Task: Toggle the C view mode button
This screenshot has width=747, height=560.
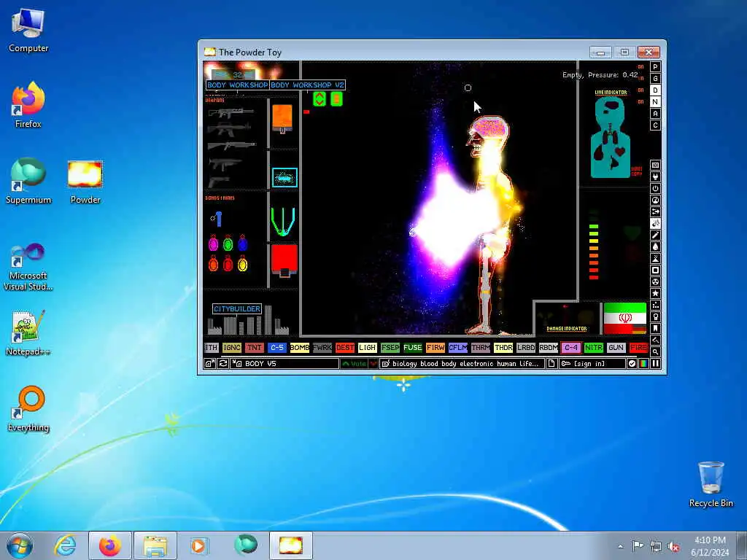Action: tap(655, 125)
